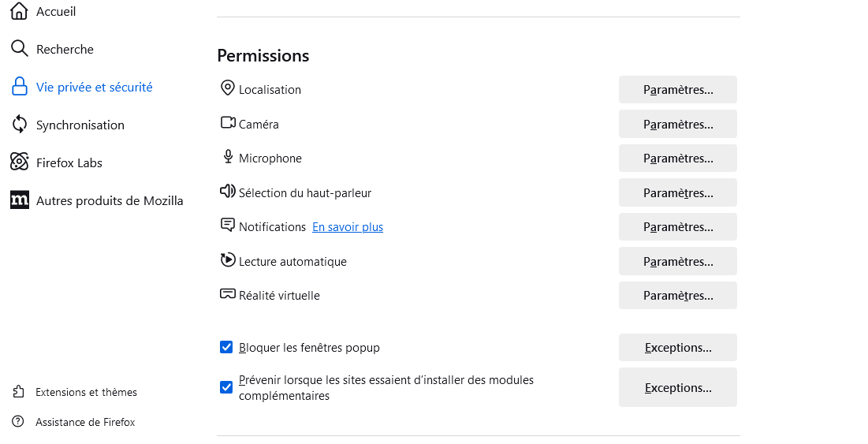
Task: Open popup blocking Exceptions button
Action: (677, 348)
